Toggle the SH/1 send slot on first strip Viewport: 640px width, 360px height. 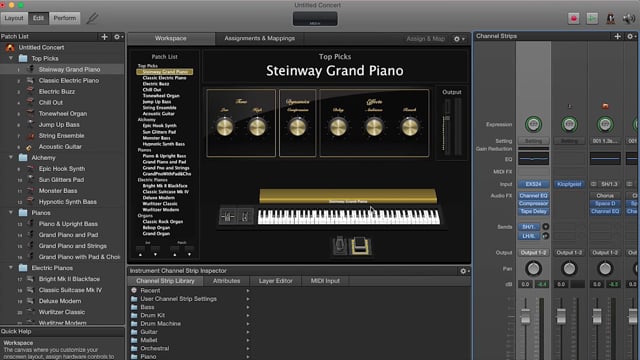pyautogui.click(x=529, y=227)
